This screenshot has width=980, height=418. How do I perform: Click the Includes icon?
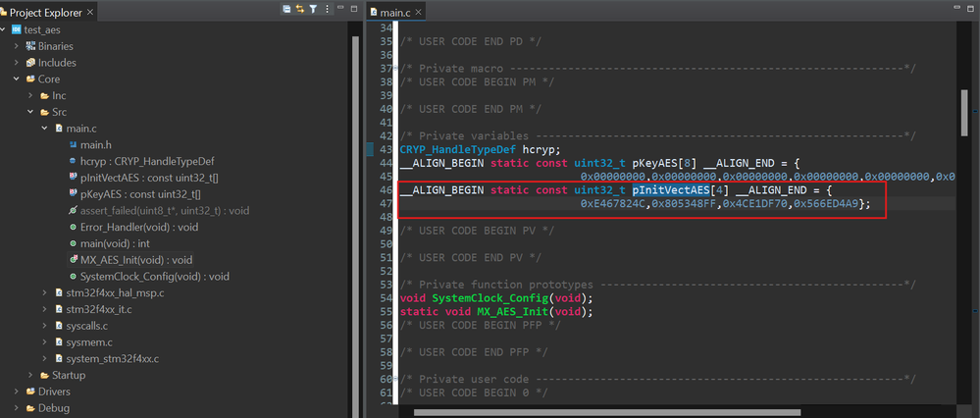pos(30,63)
